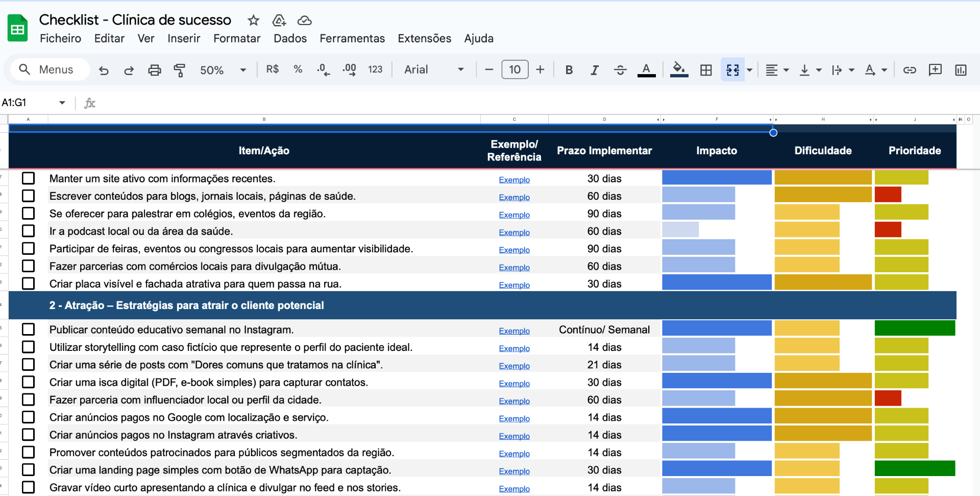
Task: Check the box for 'Manter um site ativo'
Action: click(x=29, y=178)
